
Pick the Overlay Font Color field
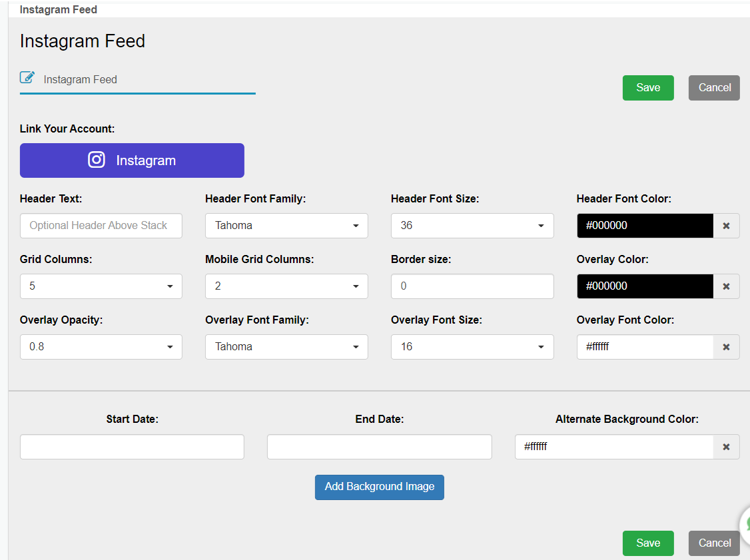(x=645, y=347)
